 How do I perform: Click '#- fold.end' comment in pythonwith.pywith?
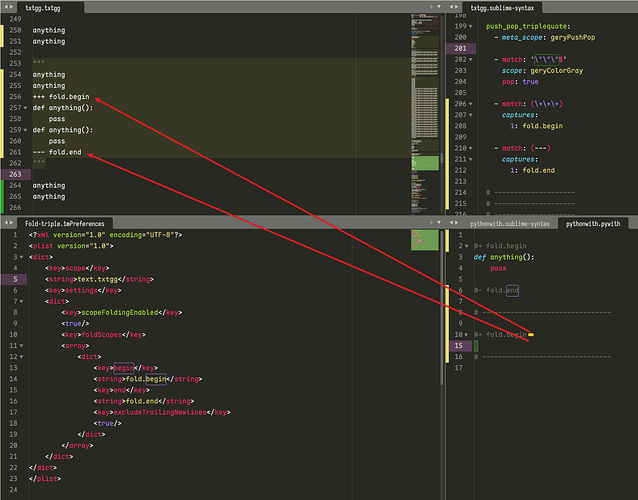click(496, 290)
